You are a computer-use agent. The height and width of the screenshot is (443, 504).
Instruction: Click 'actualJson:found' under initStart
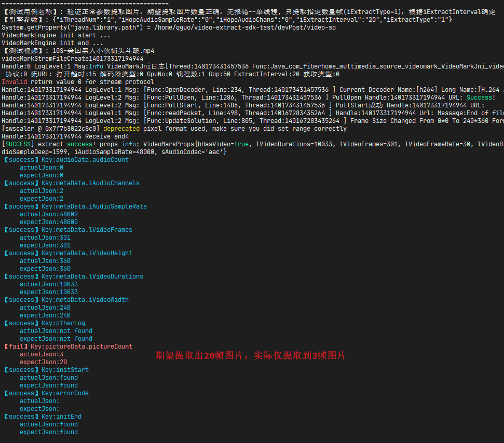point(49,378)
